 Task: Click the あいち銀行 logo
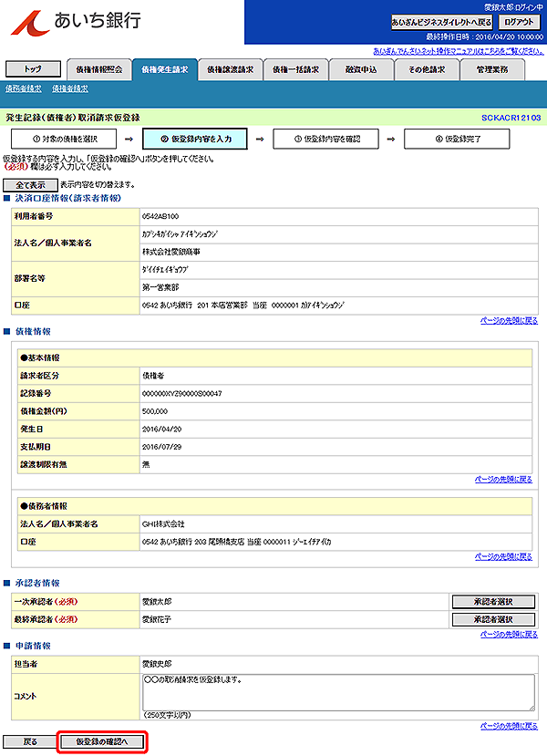tap(76, 22)
